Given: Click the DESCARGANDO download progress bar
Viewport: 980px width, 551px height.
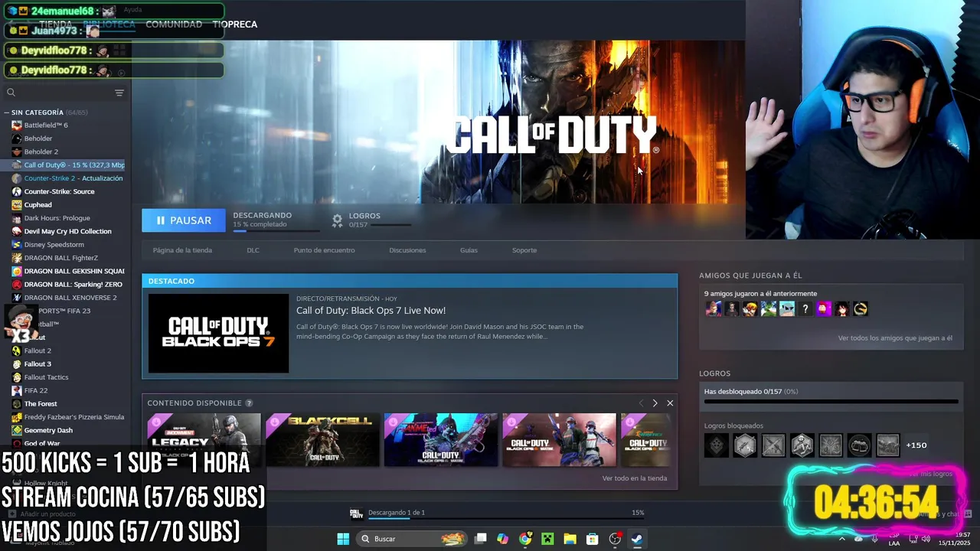Looking at the screenshot, I should click(276, 230).
